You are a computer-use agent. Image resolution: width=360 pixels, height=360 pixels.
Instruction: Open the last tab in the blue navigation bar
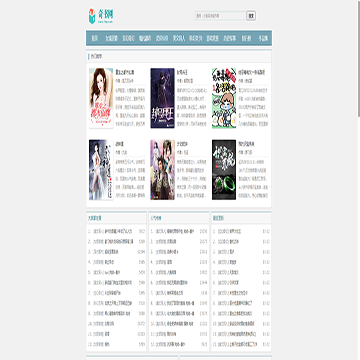[263, 38]
